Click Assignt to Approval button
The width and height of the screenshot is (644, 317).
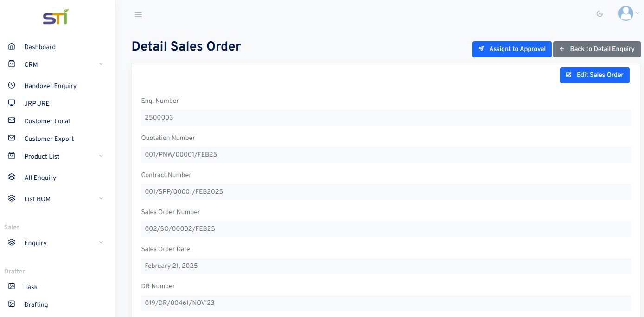(x=512, y=49)
